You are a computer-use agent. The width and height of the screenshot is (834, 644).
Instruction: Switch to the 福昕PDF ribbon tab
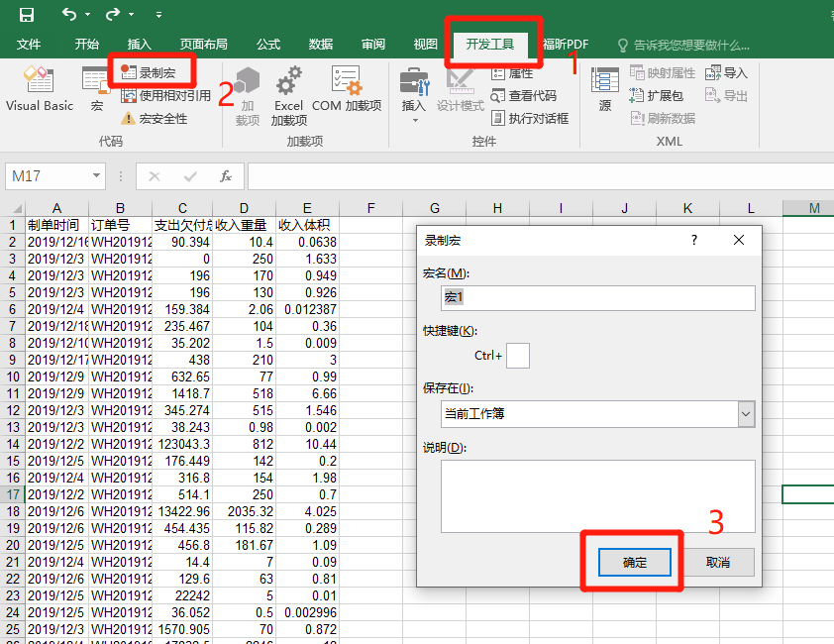pyautogui.click(x=566, y=45)
